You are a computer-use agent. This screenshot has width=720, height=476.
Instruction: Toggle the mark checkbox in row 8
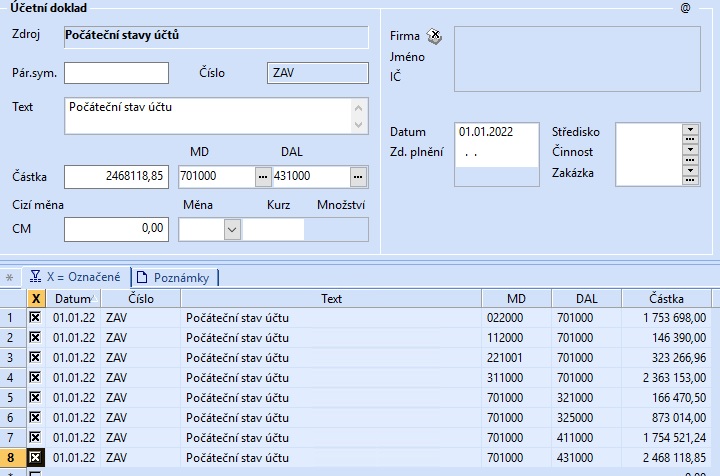(37, 457)
